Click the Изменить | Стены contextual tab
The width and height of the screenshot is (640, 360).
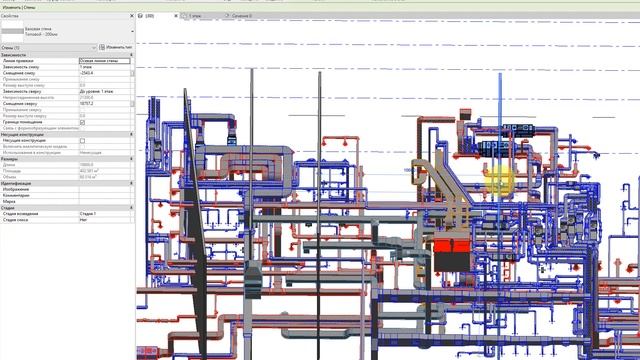click(18, 7)
